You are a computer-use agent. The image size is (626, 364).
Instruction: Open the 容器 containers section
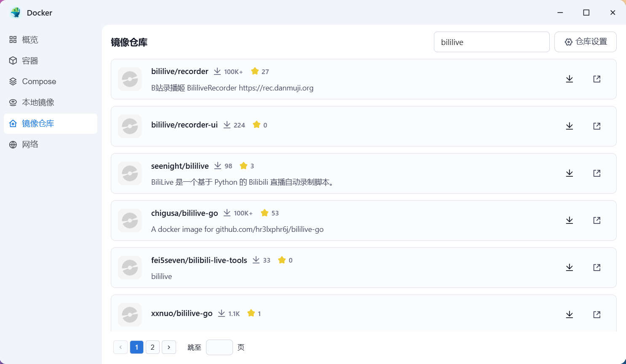pyautogui.click(x=51, y=61)
